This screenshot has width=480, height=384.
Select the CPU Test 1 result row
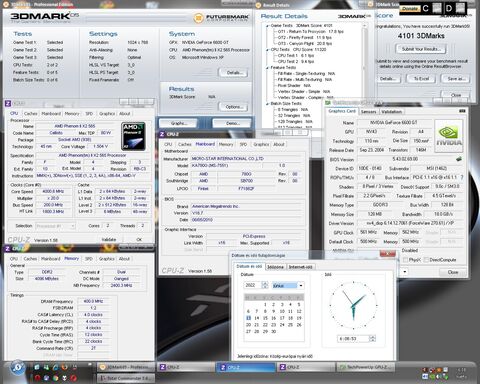point(296,56)
